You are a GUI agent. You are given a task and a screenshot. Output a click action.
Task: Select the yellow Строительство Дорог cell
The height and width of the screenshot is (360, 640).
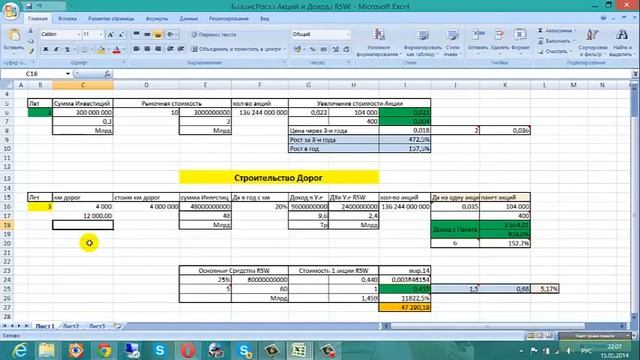[279, 178]
